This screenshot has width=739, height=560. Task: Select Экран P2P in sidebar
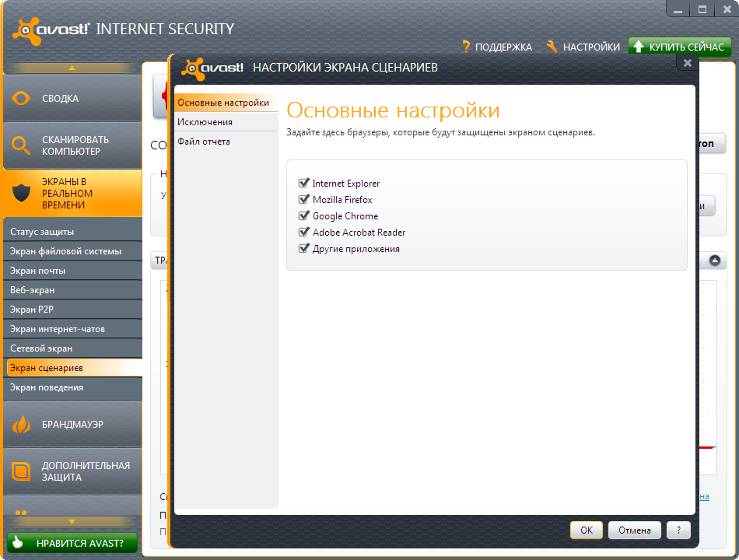point(72,310)
